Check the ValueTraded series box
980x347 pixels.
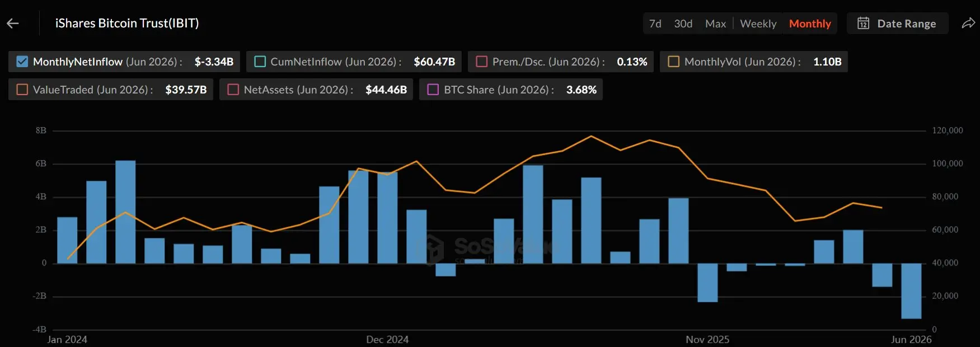click(x=22, y=90)
